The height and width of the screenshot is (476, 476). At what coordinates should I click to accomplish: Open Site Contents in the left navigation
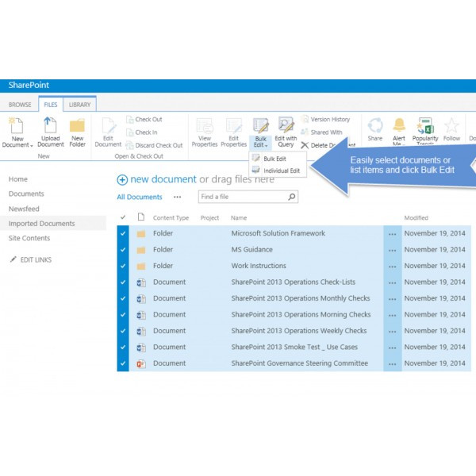tap(29, 238)
